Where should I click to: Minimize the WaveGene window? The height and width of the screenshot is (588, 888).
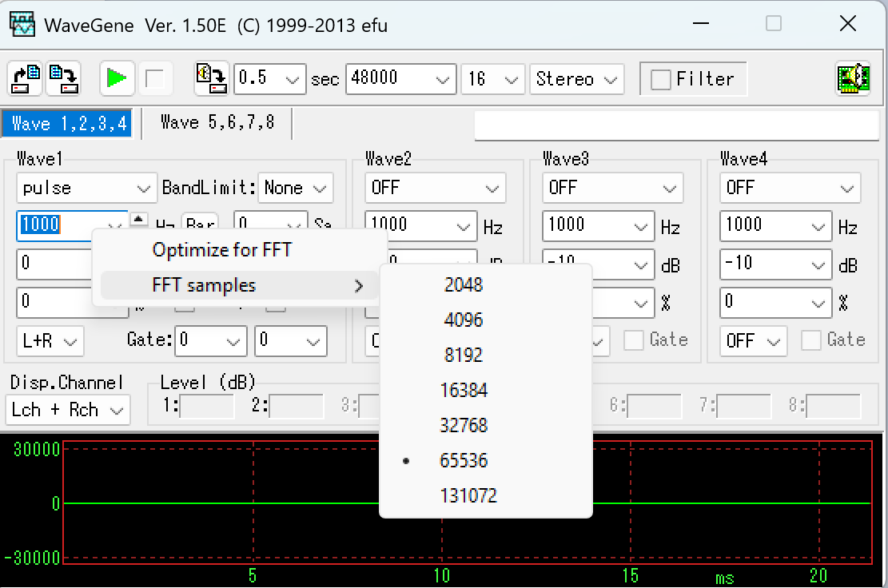(x=701, y=24)
